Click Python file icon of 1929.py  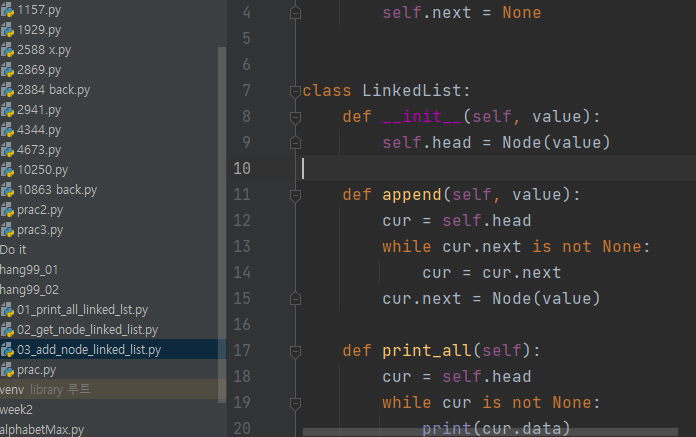(x=8, y=30)
